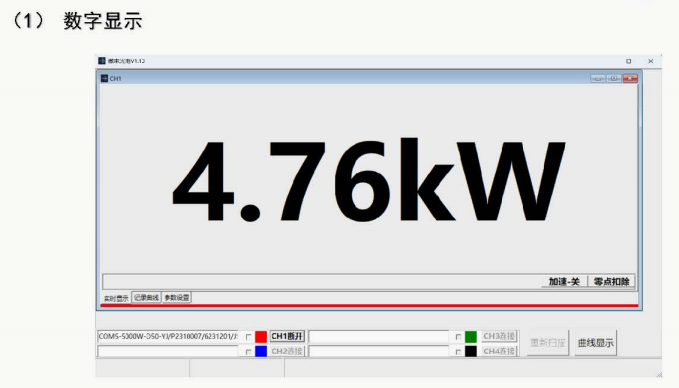Toggle the checkbox beside the green CH3 swatch
The width and height of the screenshot is (679, 388).
(x=458, y=337)
